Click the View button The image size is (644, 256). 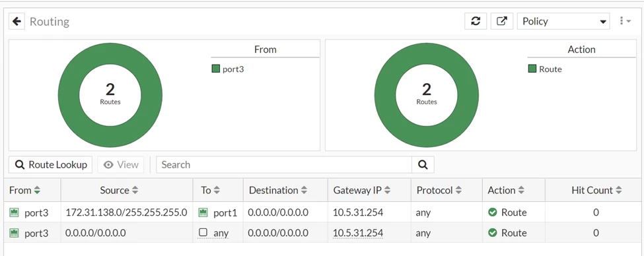(x=121, y=164)
